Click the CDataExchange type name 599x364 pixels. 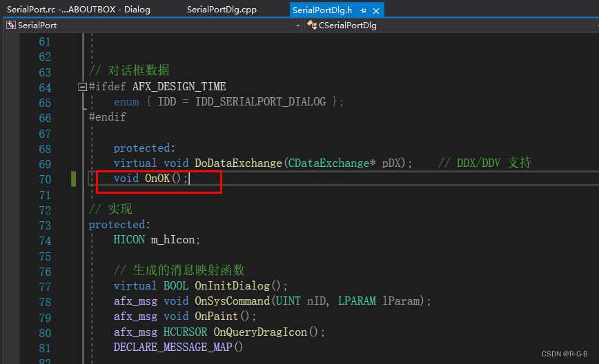pyautogui.click(x=328, y=163)
